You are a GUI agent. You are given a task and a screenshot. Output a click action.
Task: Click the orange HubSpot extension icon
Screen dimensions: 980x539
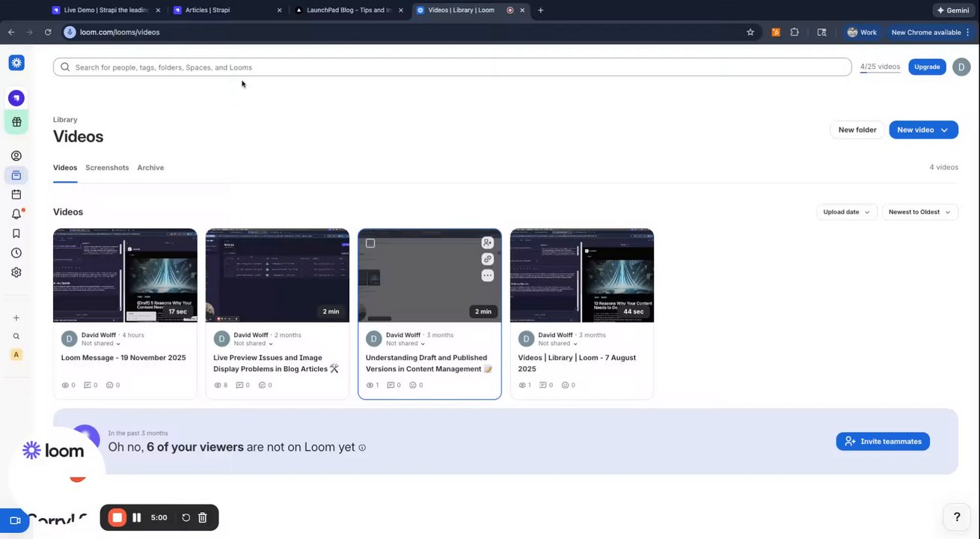(x=776, y=32)
